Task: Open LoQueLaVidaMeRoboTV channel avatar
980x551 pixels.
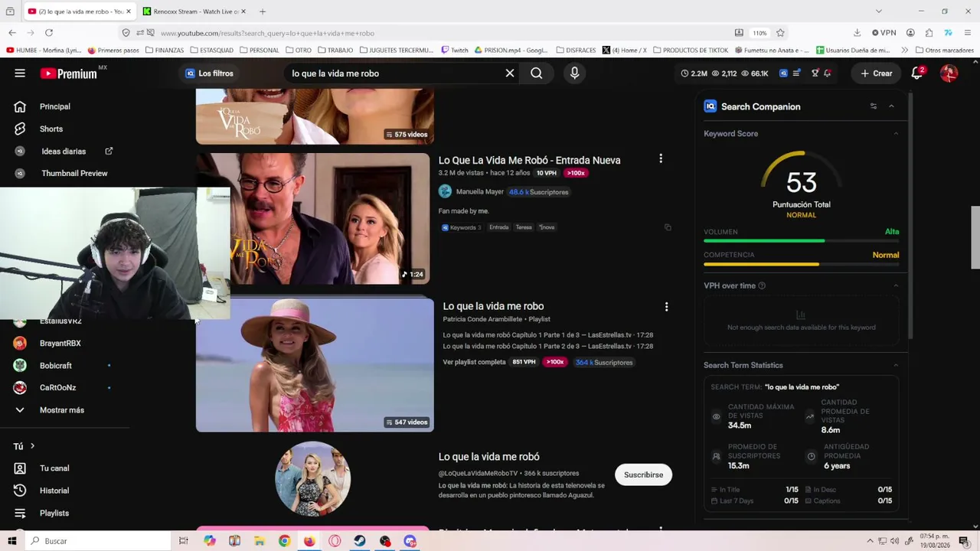Action: pyautogui.click(x=312, y=478)
